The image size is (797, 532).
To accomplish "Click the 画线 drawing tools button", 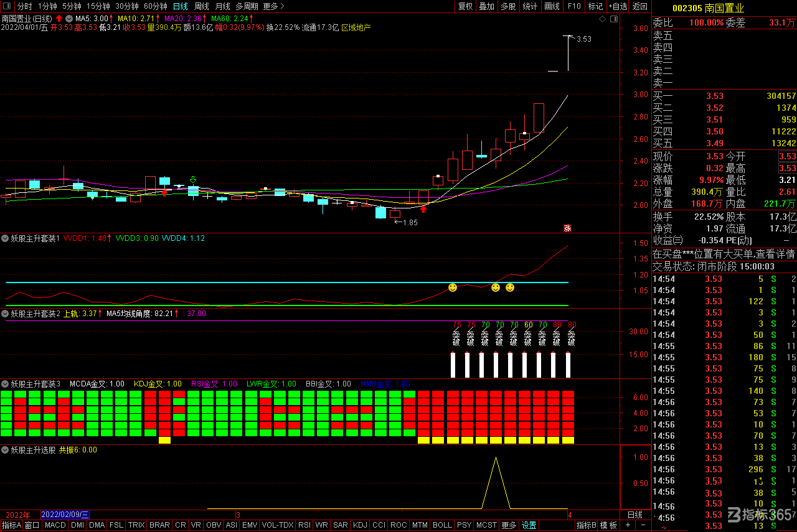I will click(x=552, y=6).
